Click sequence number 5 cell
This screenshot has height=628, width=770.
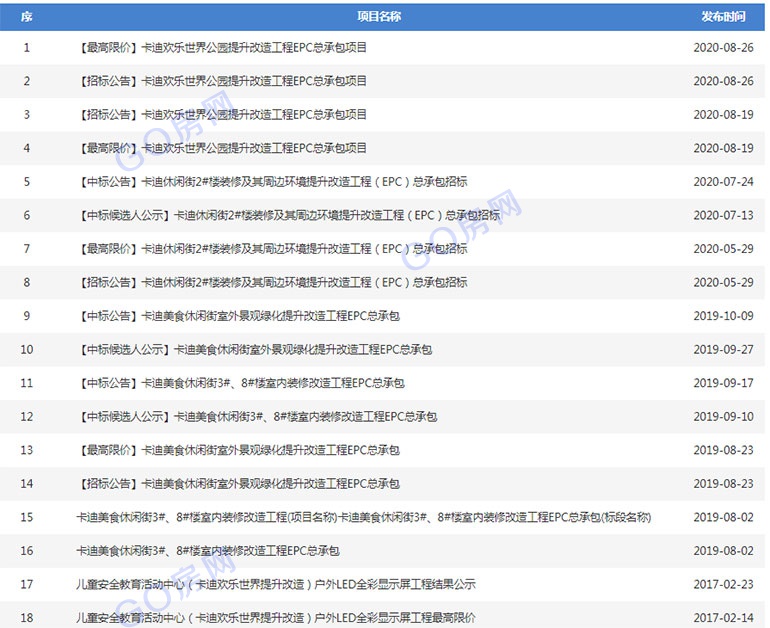tap(27, 182)
